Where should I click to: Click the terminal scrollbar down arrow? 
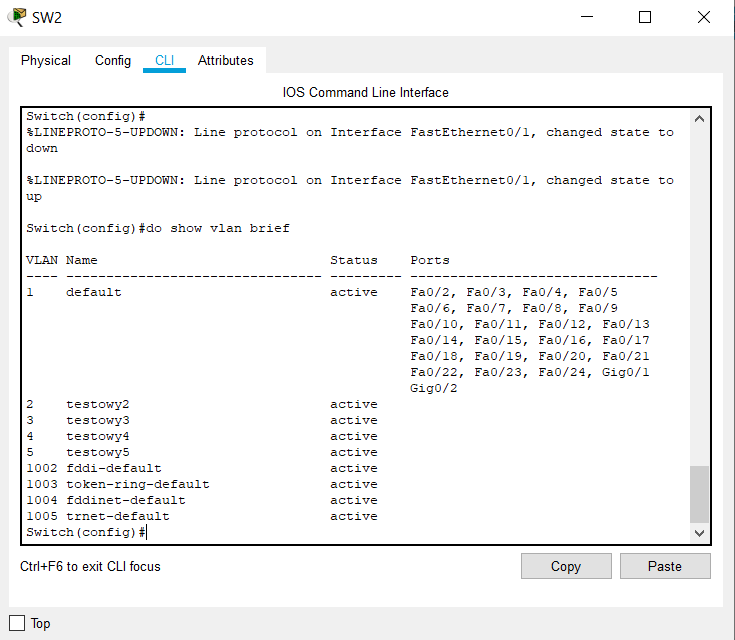click(699, 533)
